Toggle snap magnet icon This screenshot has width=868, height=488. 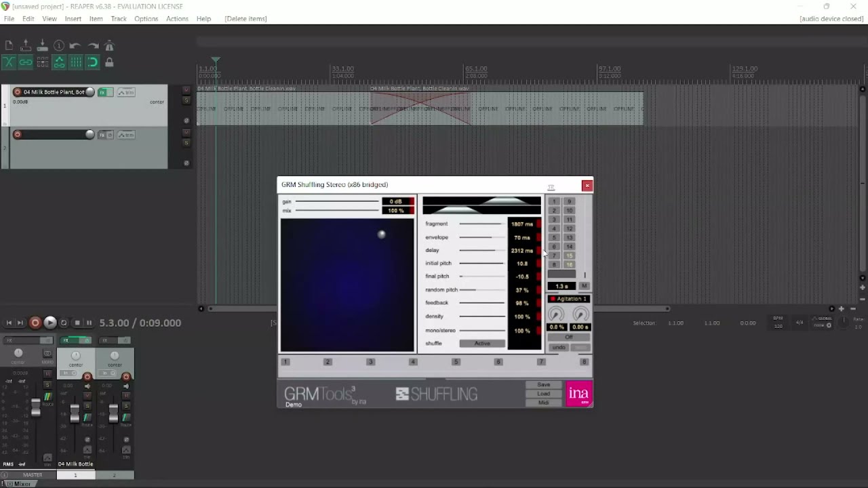pos(92,62)
